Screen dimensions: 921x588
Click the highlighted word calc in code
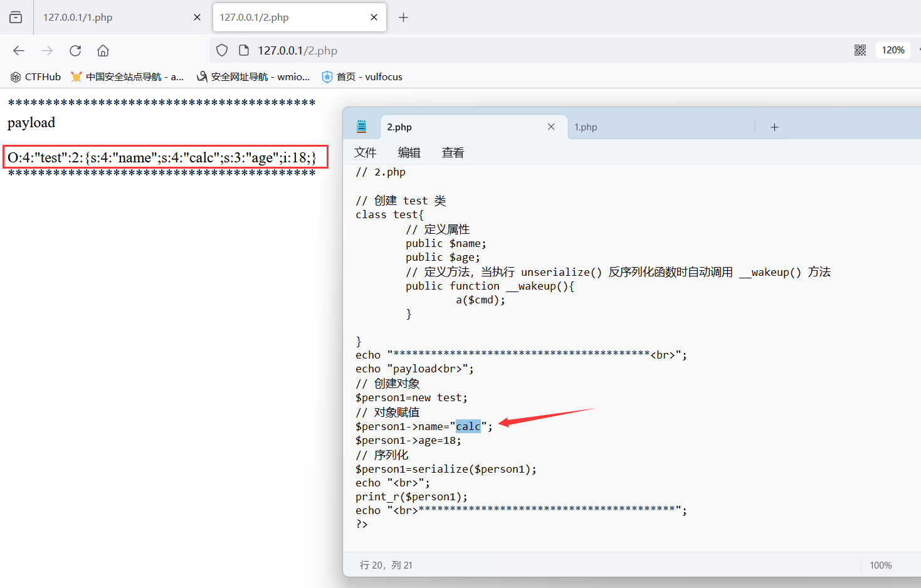click(x=468, y=426)
